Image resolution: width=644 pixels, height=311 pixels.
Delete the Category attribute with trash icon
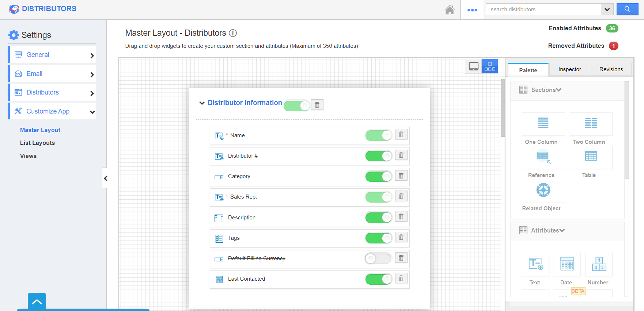pos(401,176)
